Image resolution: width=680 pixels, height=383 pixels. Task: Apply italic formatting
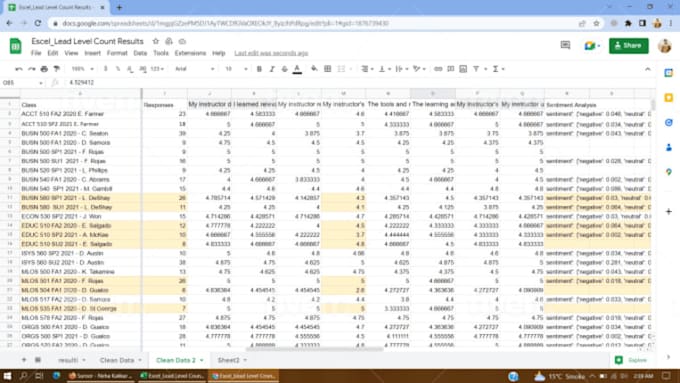pyautogui.click(x=272, y=69)
